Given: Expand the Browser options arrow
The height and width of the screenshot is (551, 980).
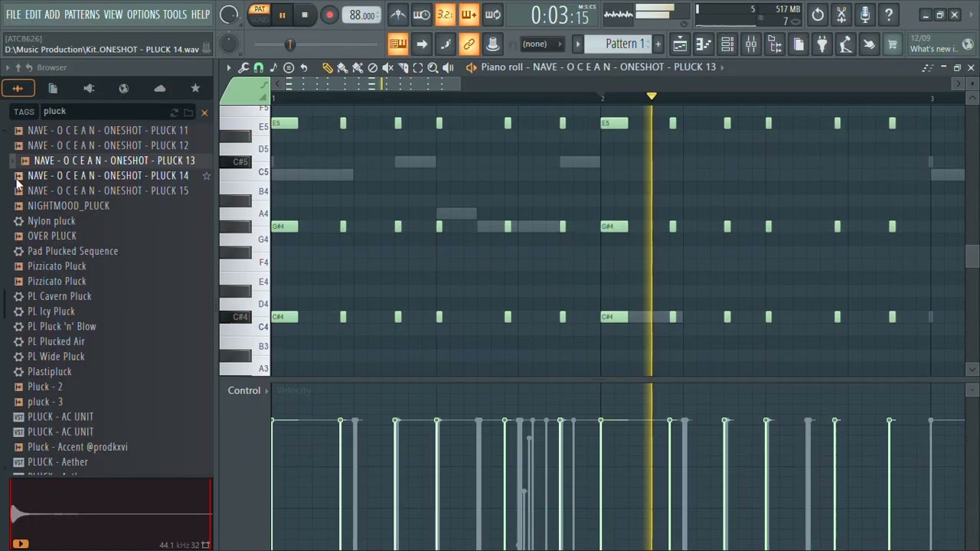Looking at the screenshot, I should click(8, 67).
